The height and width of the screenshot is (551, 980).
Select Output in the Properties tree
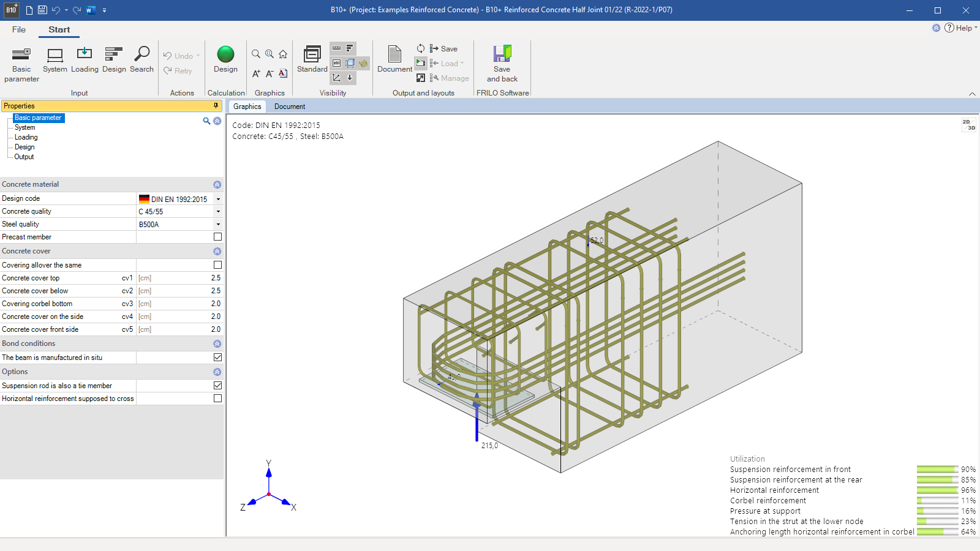coord(24,157)
